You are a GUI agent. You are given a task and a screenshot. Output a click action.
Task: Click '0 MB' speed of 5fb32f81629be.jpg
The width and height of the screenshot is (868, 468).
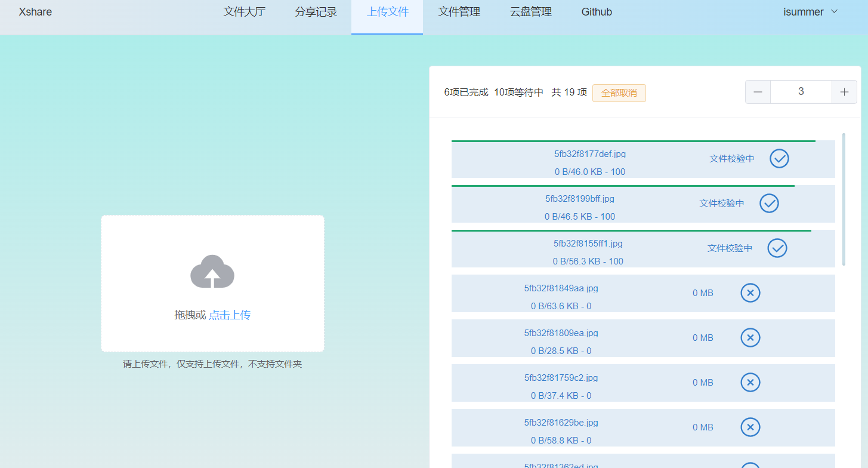click(703, 427)
